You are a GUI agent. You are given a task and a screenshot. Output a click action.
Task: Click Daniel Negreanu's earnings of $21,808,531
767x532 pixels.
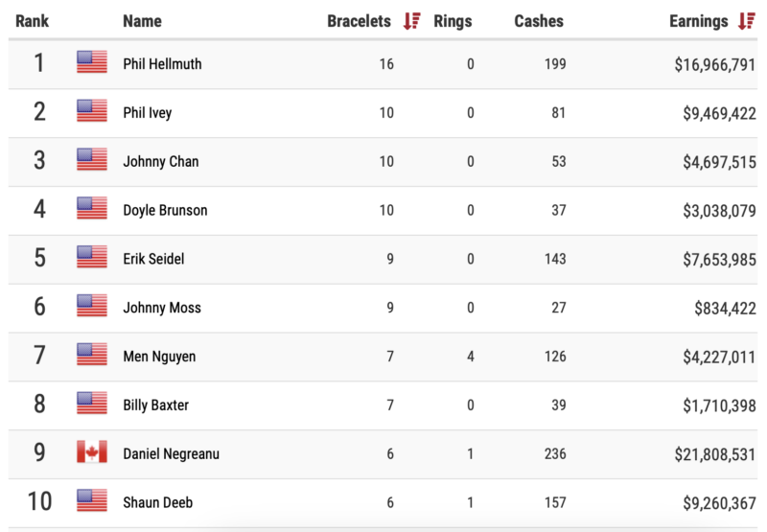(704, 453)
